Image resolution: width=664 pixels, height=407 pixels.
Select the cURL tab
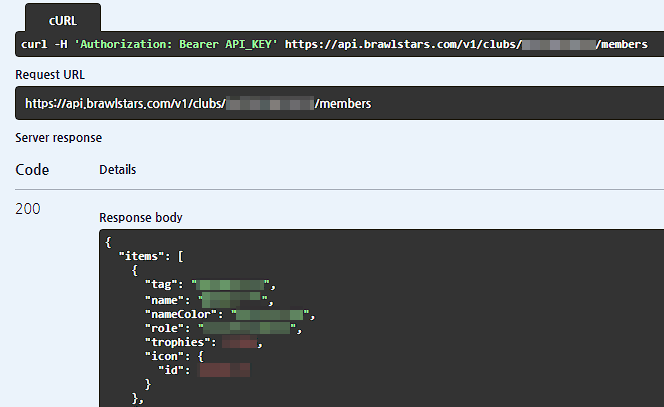(61, 18)
